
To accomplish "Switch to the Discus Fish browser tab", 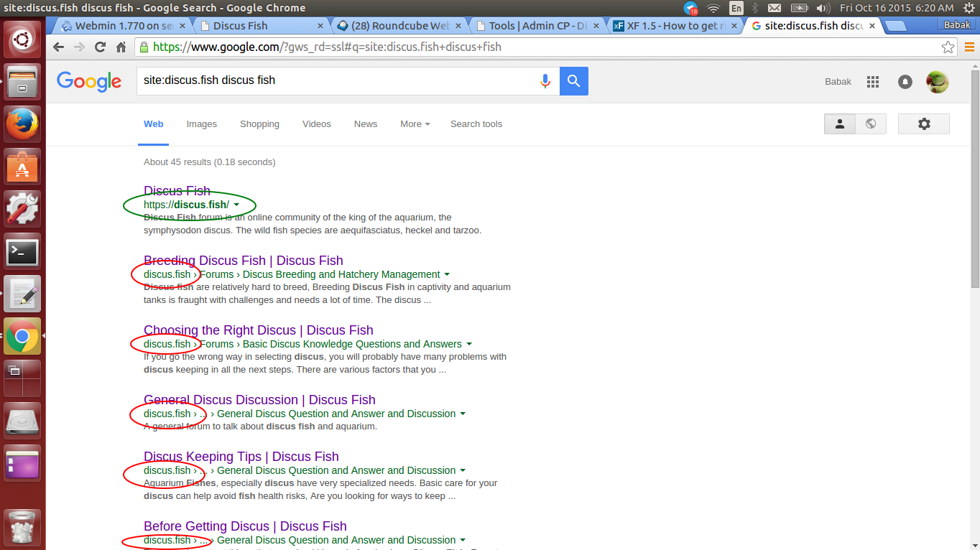I will [259, 26].
